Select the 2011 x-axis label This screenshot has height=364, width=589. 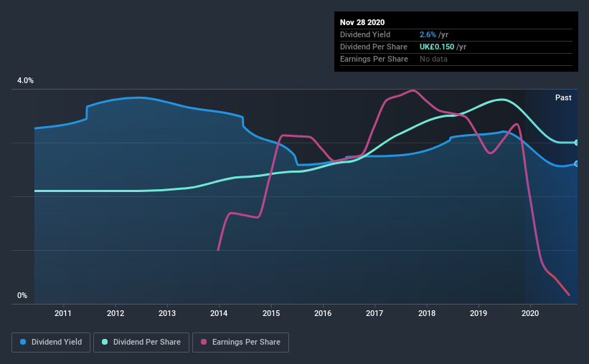[62, 313]
